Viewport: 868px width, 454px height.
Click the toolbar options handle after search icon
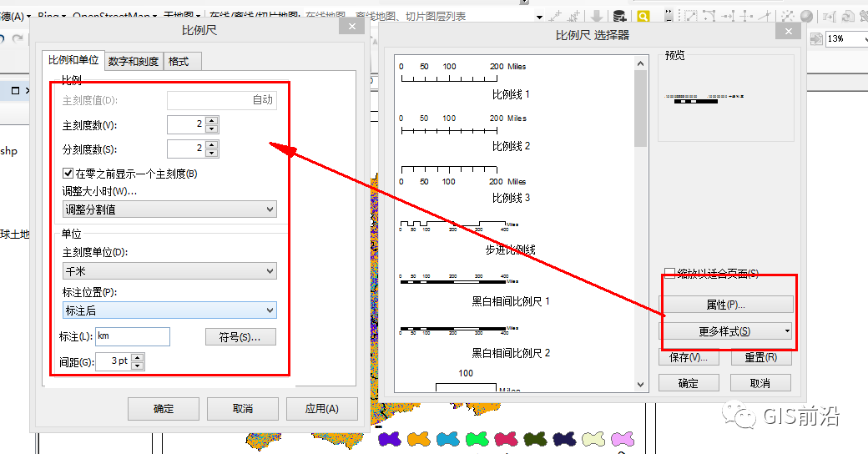669,16
